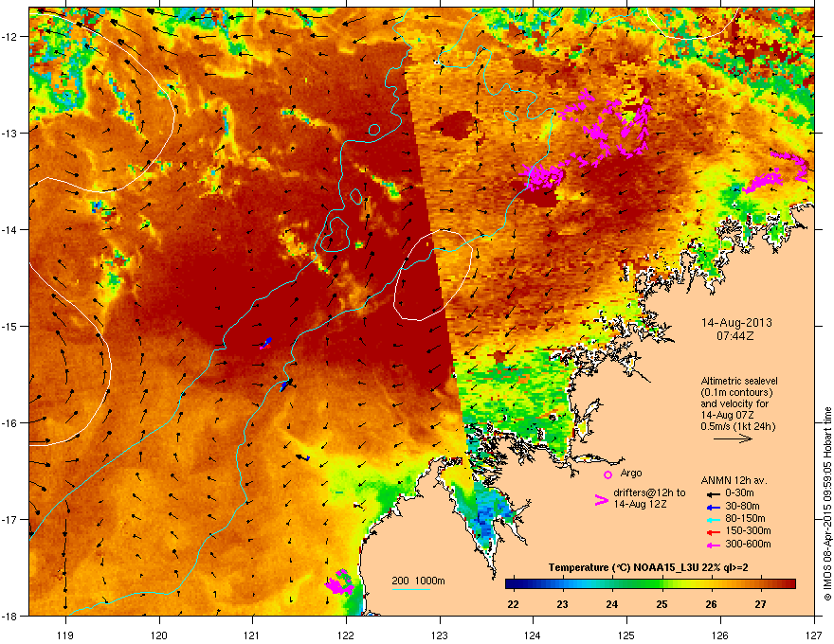Click the latitude axis label -12
This screenshot has height=644, width=834.
(x=10, y=37)
